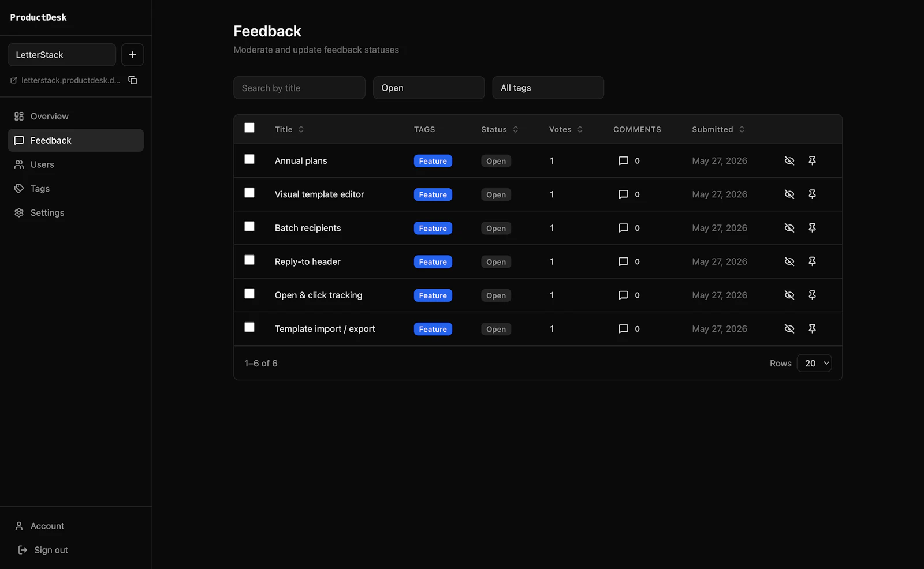Click the 1–6 of 6 pagination text
The image size is (924, 569).
pos(261,363)
